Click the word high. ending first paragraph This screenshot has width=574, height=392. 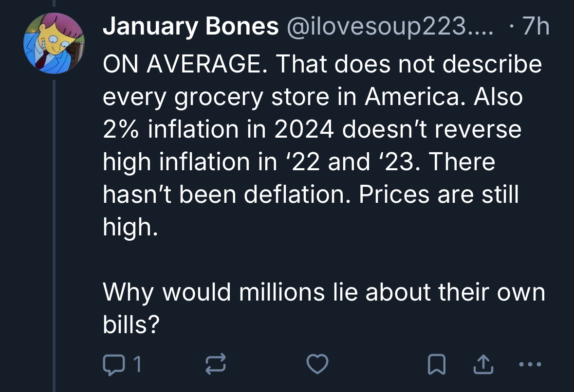[x=130, y=227]
